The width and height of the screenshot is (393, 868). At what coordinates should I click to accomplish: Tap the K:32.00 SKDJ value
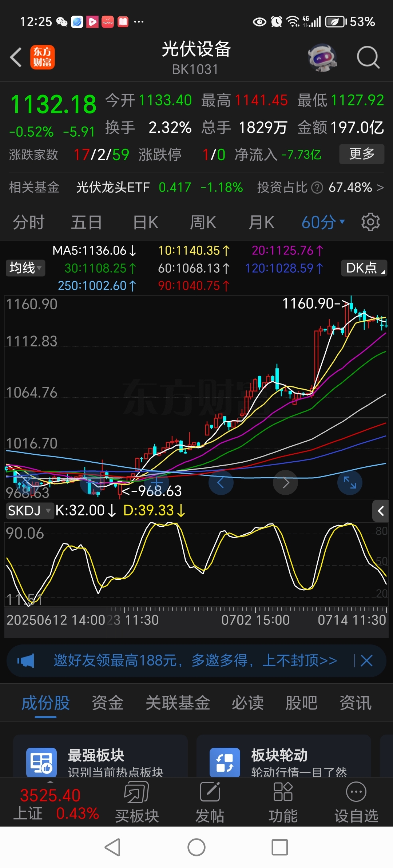(x=86, y=511)
